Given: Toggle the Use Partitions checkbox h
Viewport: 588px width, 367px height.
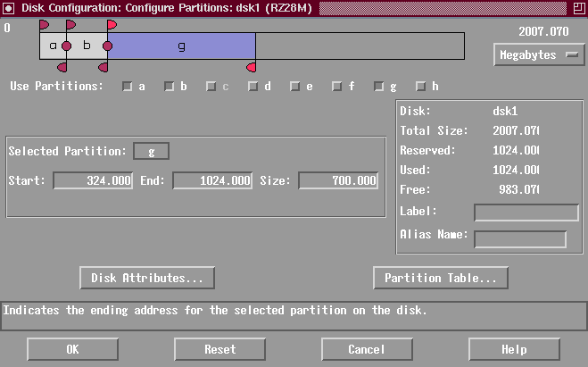Looking at the screenshot, I should [420, 87].
